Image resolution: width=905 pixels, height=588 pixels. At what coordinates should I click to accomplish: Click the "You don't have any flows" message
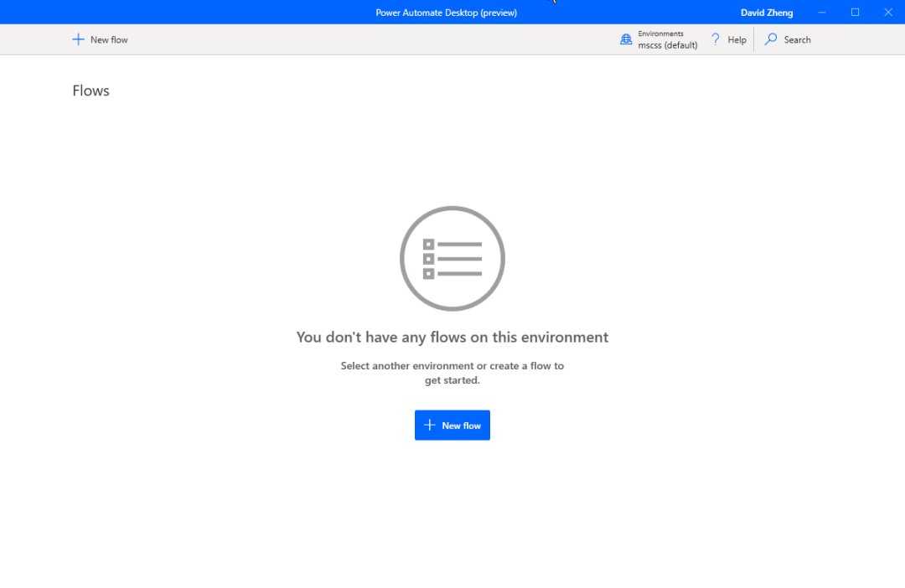tap(452, 337)
